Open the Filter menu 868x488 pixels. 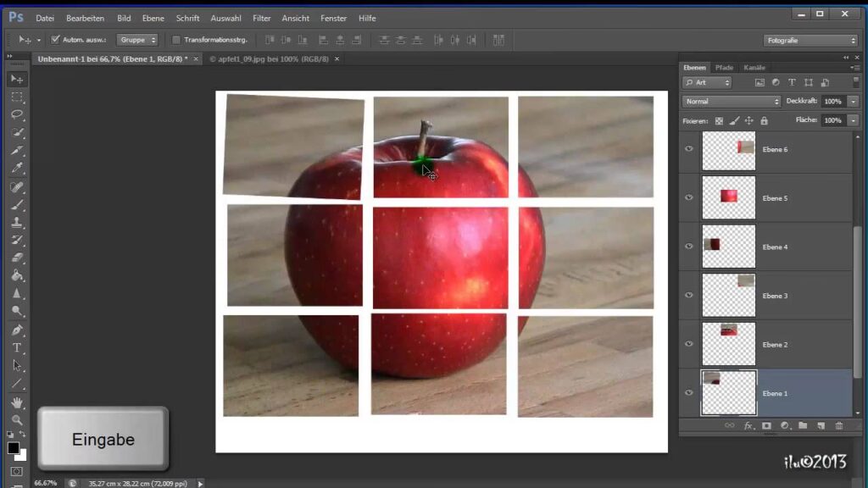262,18
